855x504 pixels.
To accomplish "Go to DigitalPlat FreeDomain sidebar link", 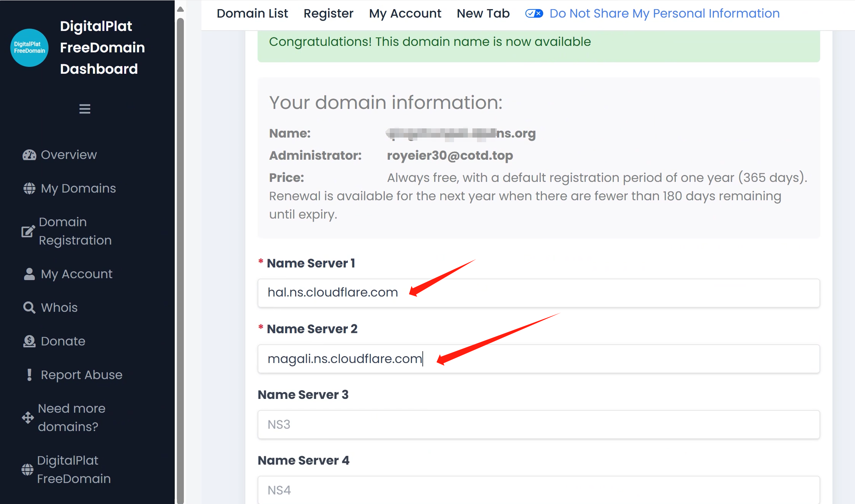I will [x=74, y=470].
